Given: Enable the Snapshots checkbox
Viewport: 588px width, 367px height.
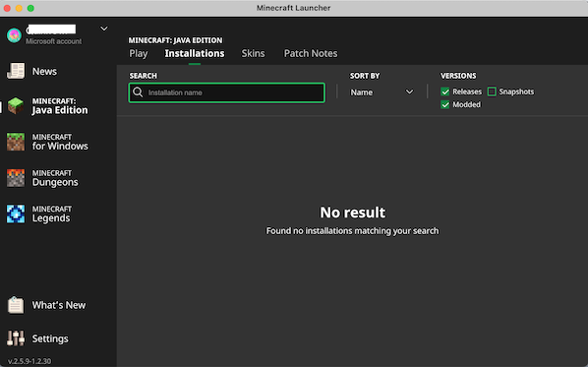Looking at the screenshot, I should coord(492,92).
